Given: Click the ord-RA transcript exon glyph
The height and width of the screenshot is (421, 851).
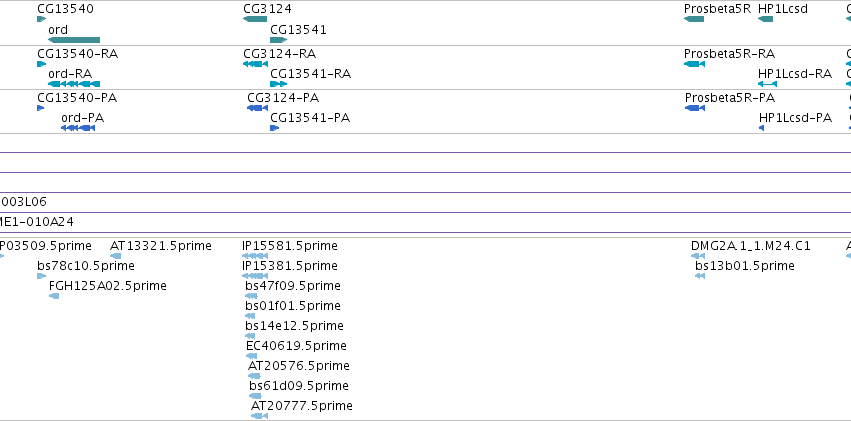Looking at the screenshot, I should point(74,84).
